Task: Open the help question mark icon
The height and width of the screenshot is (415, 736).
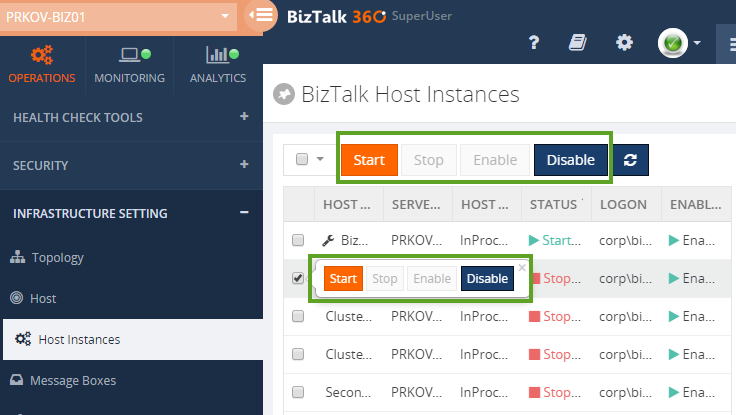Action: 534,43
